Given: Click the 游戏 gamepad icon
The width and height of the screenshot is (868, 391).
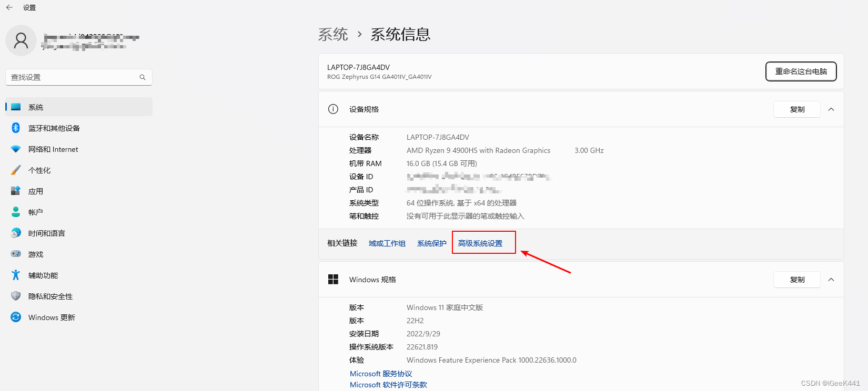Looking at the screenshot, I should [x=16, y=254].
